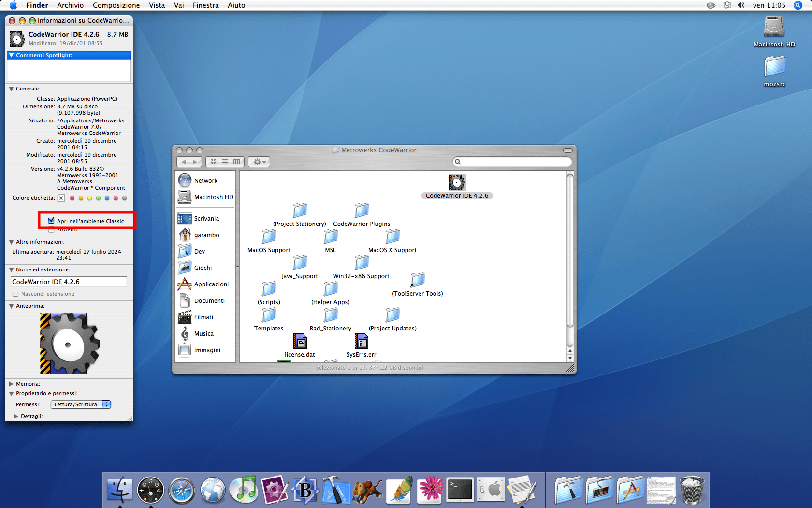Open Applicazioni in the sidebar
The width and height of the screenshot is (812, 508).
click(205, 284)
